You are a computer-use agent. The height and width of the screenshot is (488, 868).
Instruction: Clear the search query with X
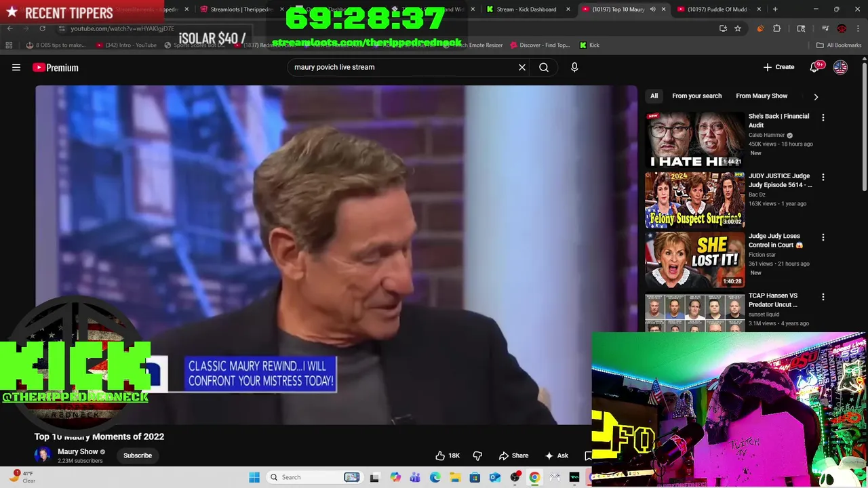click(x=522, y=67)
